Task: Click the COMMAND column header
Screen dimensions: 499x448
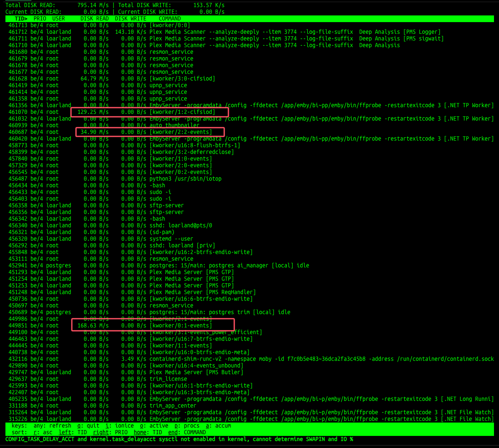Action: point(170,19)
